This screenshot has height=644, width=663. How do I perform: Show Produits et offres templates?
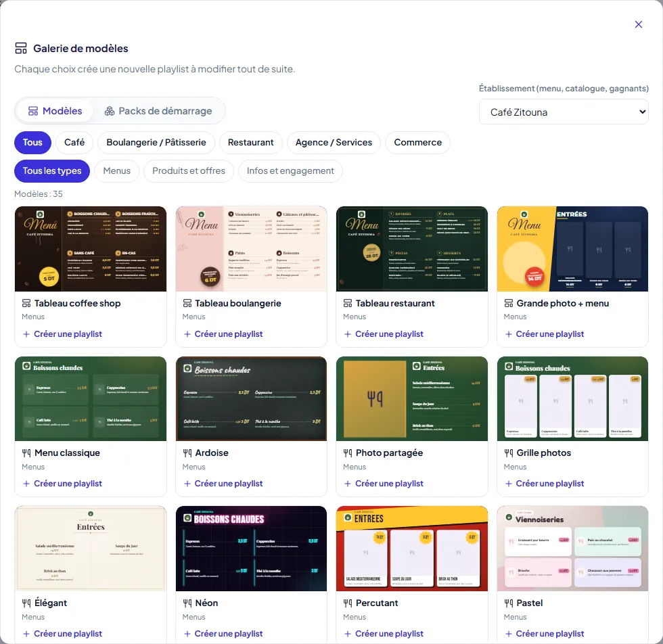[189, 171]
